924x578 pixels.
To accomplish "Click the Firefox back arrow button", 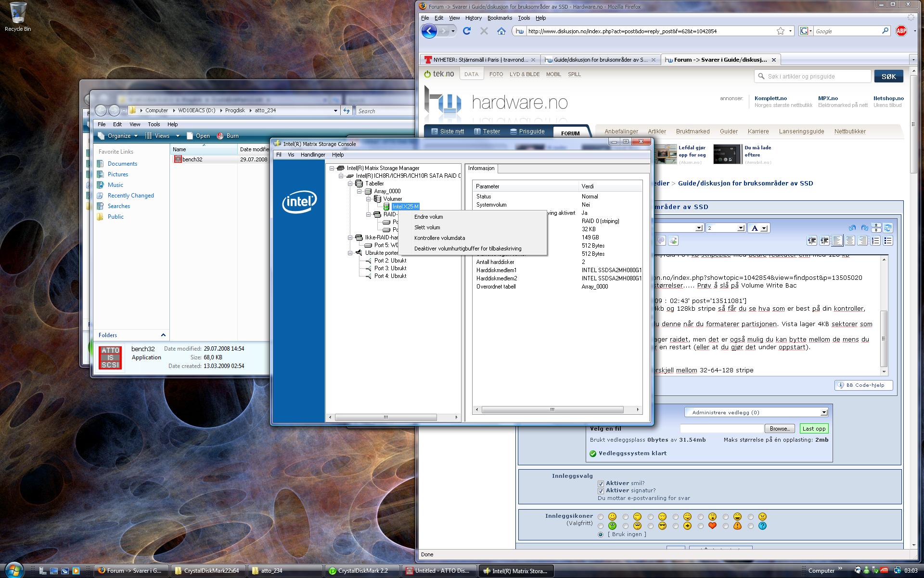I will point(429,31).
